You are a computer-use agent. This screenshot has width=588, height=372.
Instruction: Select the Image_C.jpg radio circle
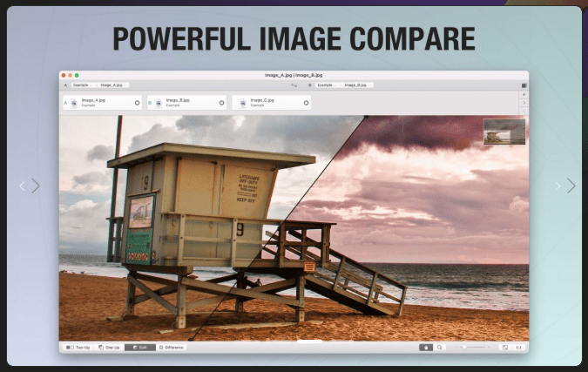pos(306,103)
